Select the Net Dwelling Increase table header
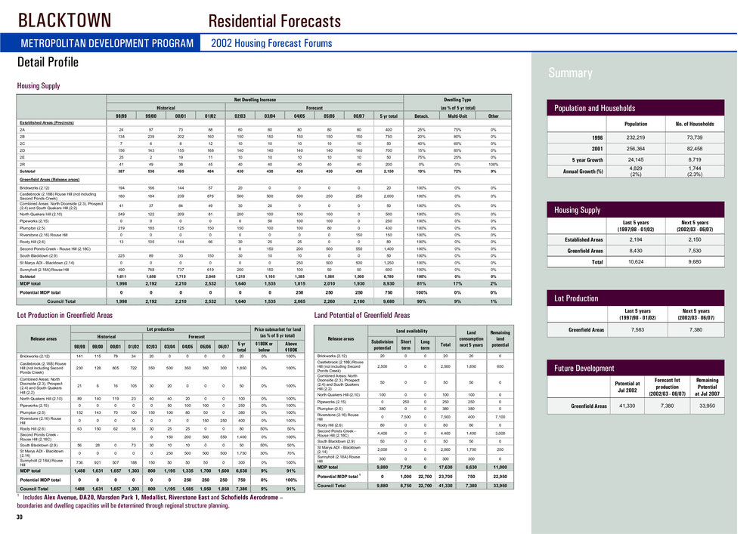This screenshot has width=756, height=534. tap(255, 100)
